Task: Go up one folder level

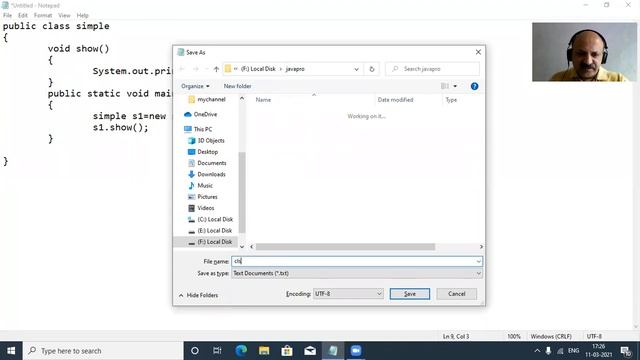Action: point(216,69)
